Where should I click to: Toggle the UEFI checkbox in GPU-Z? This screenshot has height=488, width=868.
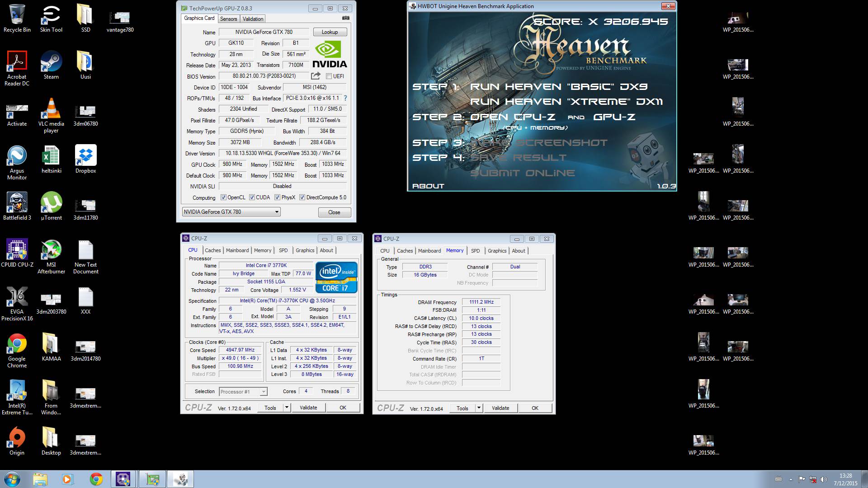click(329, 76)
